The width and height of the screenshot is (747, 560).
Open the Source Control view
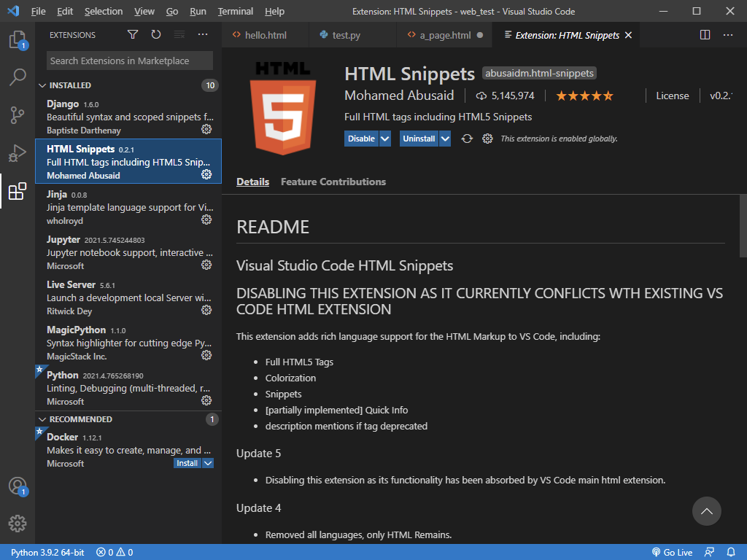coord(18,114)
